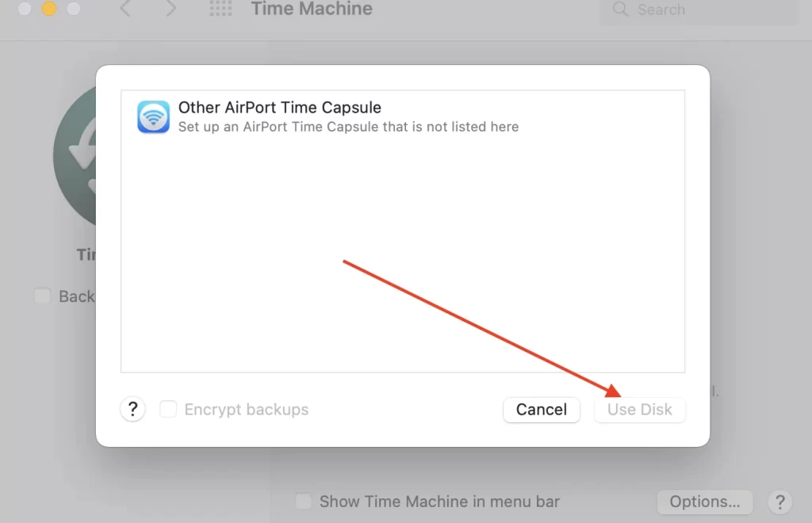Go back with the left chevron arrow
Image resolution: width=812 pixels, height=523 pixels.
coord(125,9)
